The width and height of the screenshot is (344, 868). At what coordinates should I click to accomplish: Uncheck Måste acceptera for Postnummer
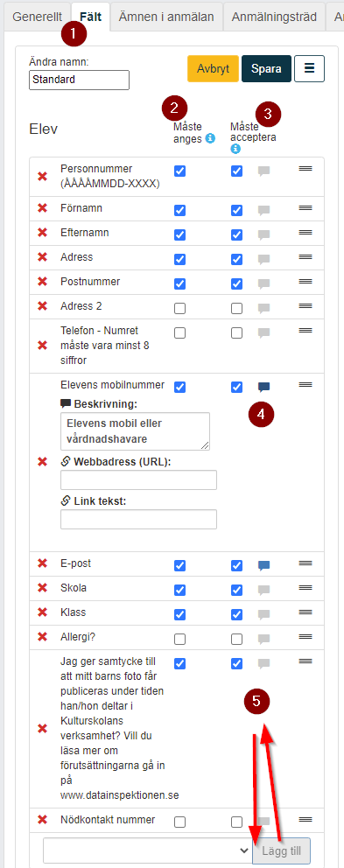(x=236, y=283)
